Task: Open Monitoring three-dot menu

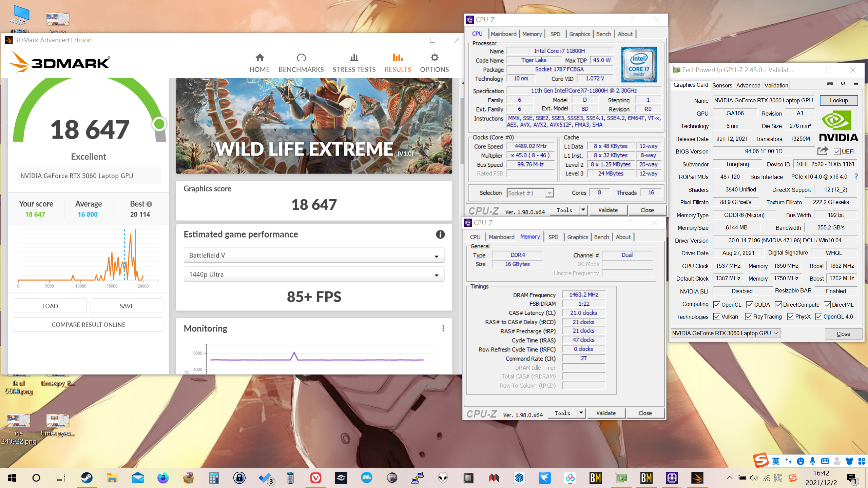Action: pyautogui.click(x=443, y=328)
